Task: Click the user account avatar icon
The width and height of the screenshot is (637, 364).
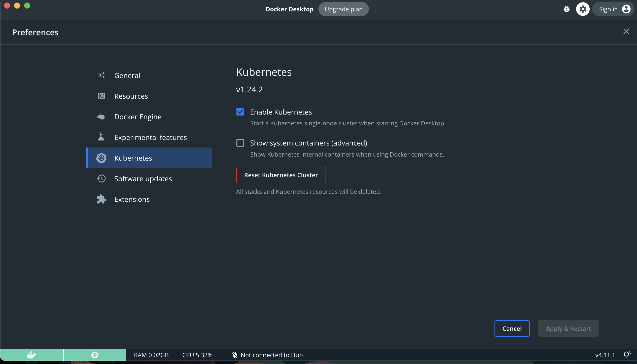Action: 626,9
